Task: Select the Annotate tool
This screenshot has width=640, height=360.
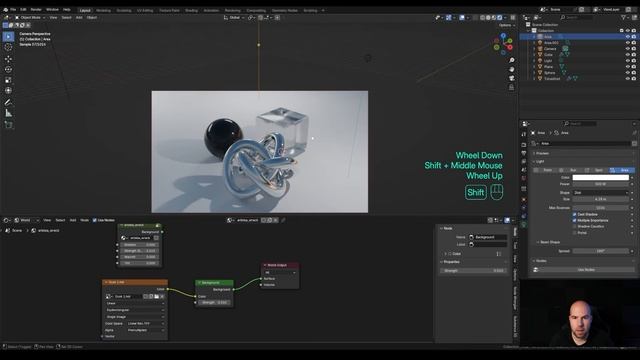Action: [9, 102]
